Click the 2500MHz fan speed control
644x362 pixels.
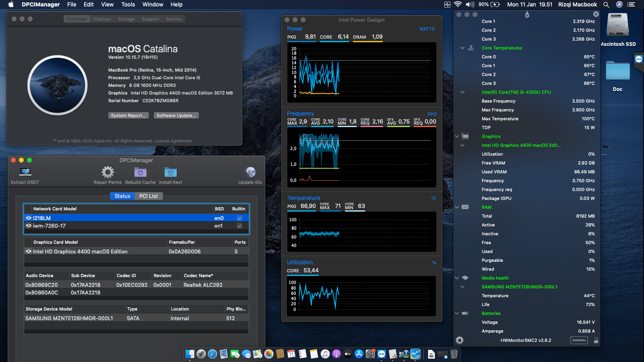coord(578,340)
